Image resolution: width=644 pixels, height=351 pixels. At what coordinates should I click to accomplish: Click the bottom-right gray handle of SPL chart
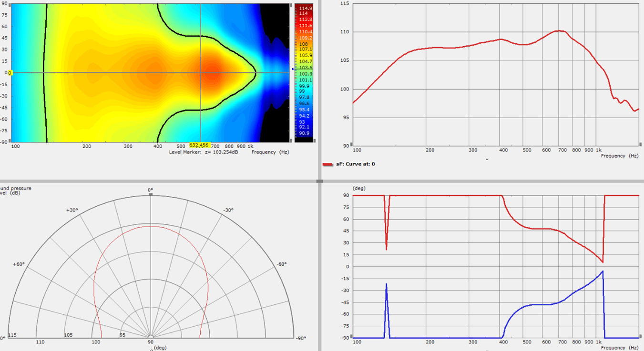click(x=638, y=144)
